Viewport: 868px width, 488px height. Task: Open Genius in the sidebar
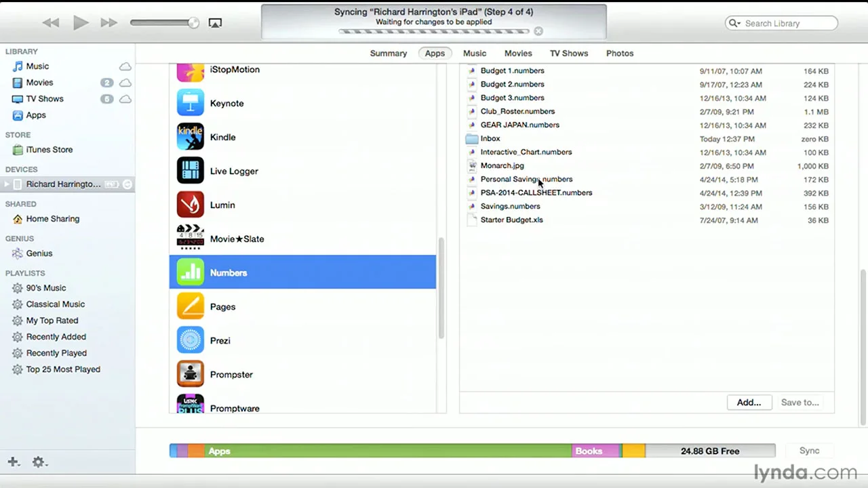point(39,253)
